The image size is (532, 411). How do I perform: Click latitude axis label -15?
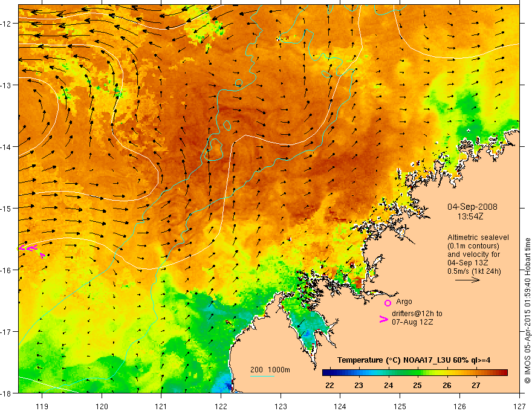tap(6, 208)
